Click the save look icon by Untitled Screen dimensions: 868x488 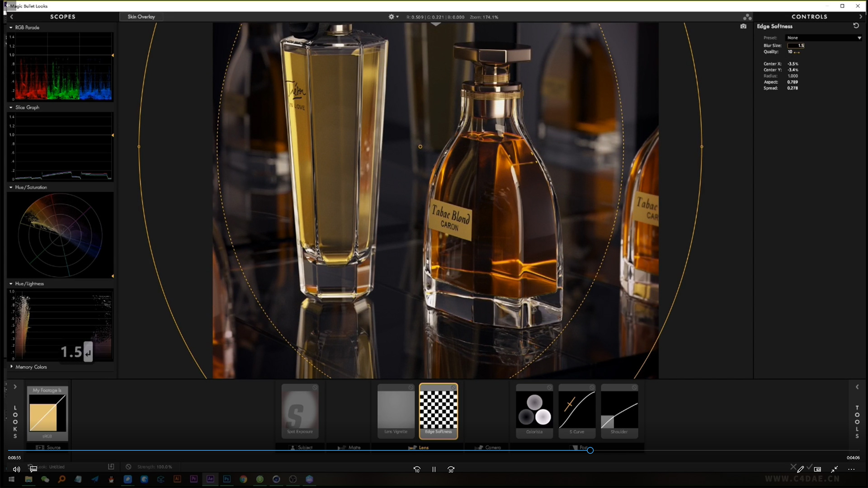click(x=111, y=466)
